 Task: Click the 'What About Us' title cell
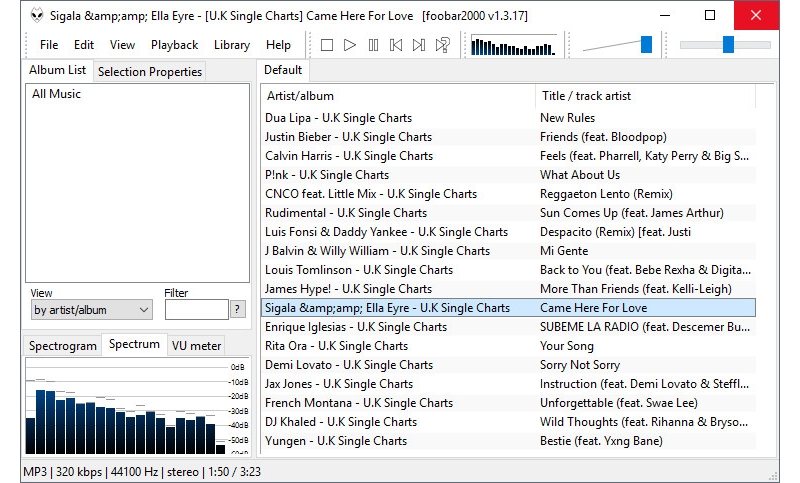click(580, 175)
